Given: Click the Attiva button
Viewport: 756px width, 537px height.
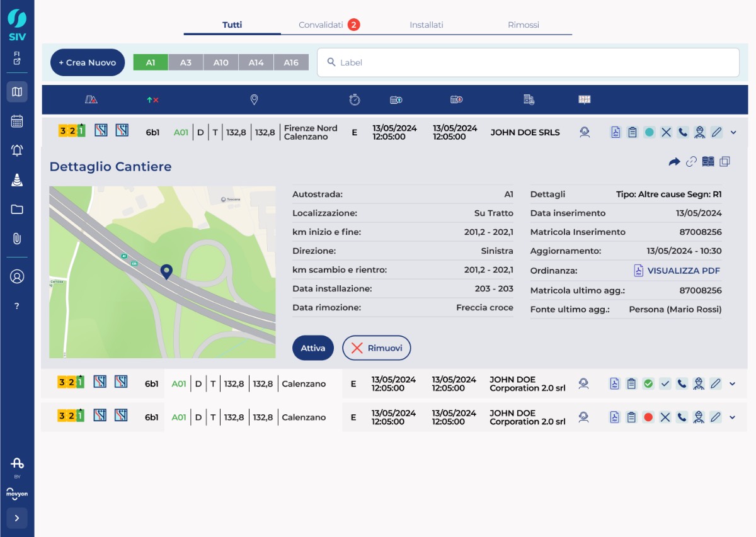Looking at the screenshot, I should (313, 348).
